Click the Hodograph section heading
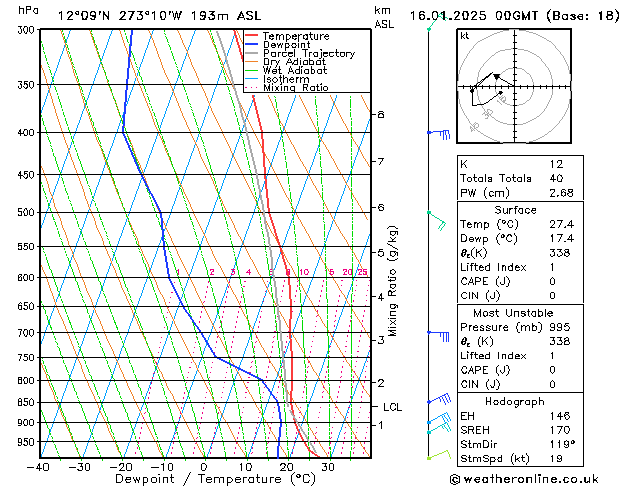The width and height of the screenshot is (629, 486). pos(515,402)
